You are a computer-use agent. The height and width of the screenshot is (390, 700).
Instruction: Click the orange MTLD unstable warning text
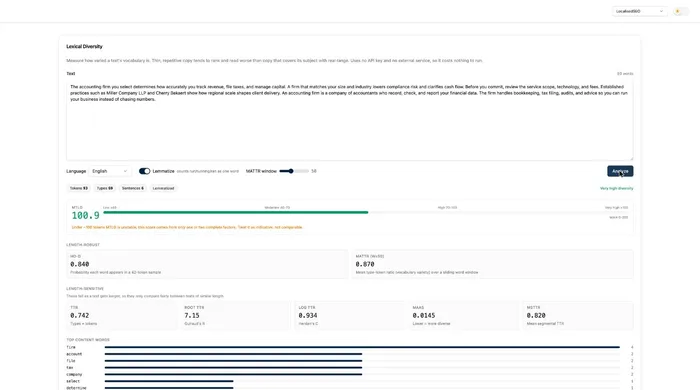[x=187, y=227]
